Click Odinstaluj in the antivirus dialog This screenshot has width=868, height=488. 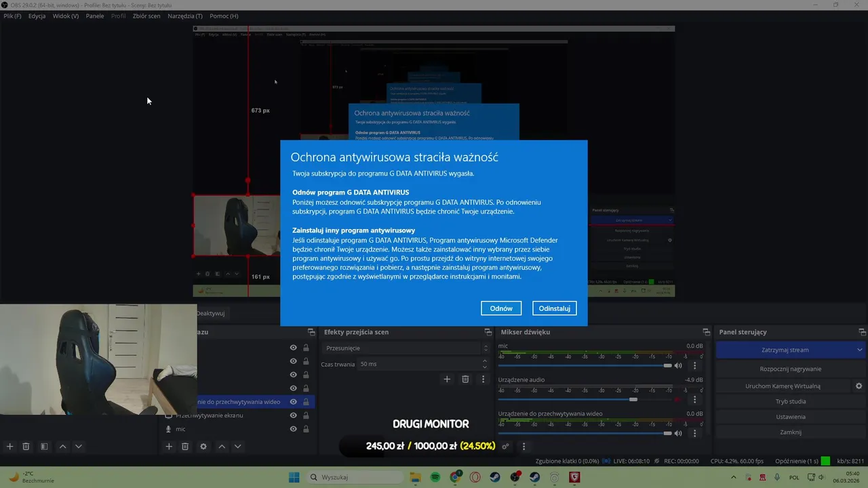pos(555,308)
